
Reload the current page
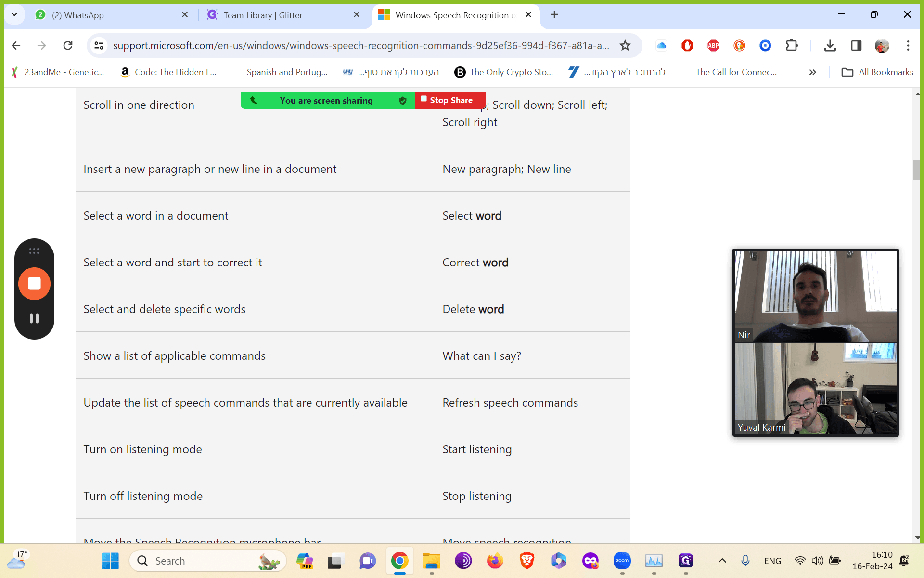tap(68, 45)
